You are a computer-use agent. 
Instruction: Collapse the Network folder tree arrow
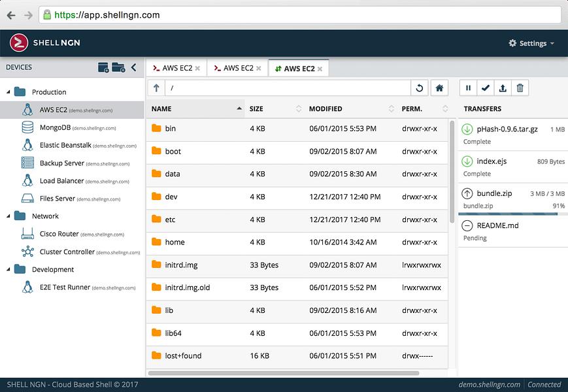click(8, 216)
